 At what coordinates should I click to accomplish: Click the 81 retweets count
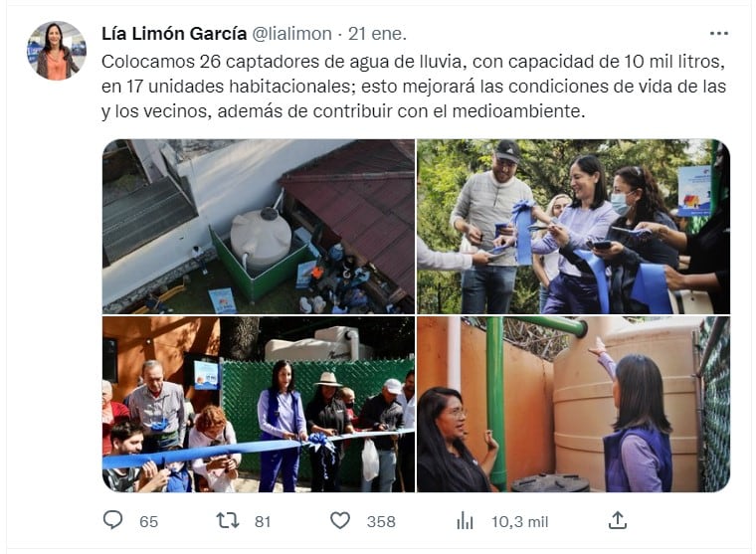tap(263, 522)
